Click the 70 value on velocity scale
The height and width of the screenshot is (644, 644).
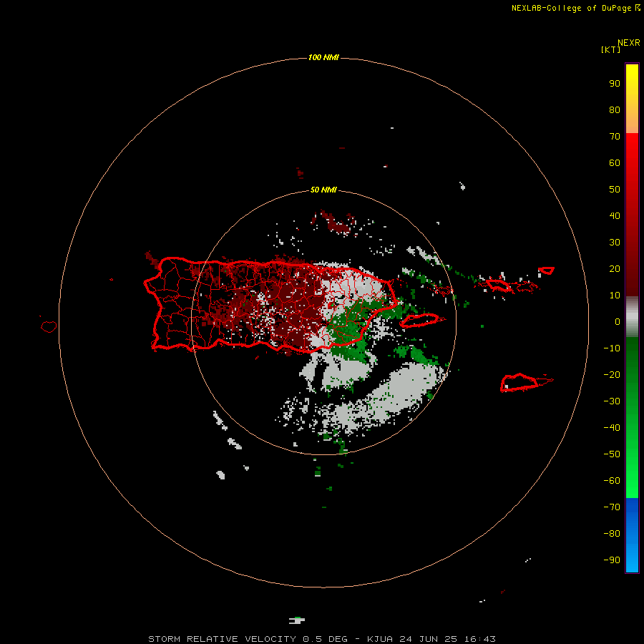[x=615, y=137]
